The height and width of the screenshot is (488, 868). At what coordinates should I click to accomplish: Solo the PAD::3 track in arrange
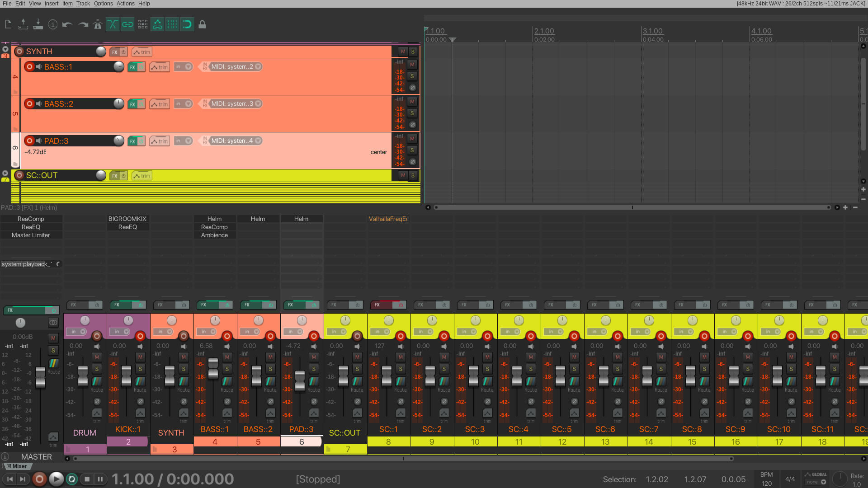412,150
